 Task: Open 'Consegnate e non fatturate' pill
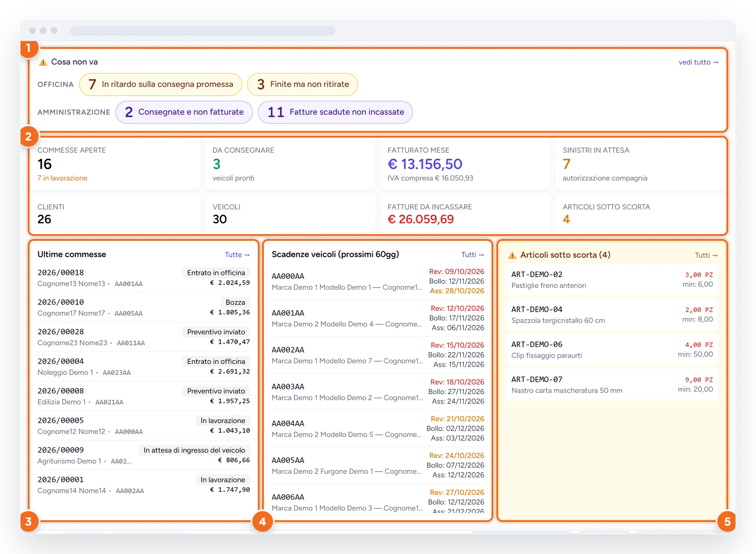click(x=184, y=112)
